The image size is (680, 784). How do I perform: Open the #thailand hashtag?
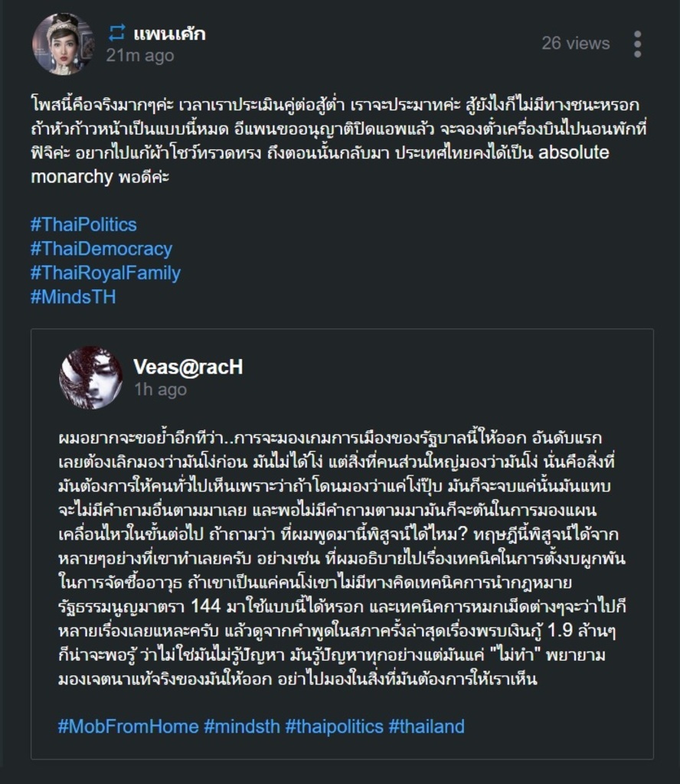point(427,726)
